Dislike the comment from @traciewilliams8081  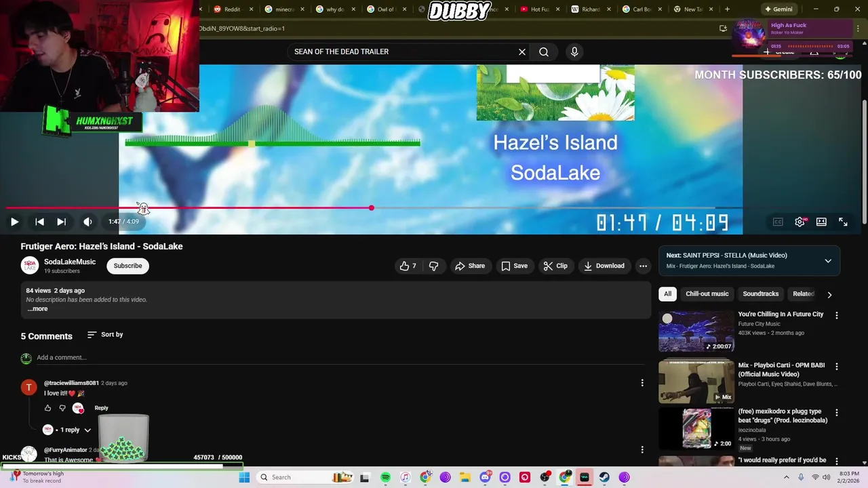point(62,408)
